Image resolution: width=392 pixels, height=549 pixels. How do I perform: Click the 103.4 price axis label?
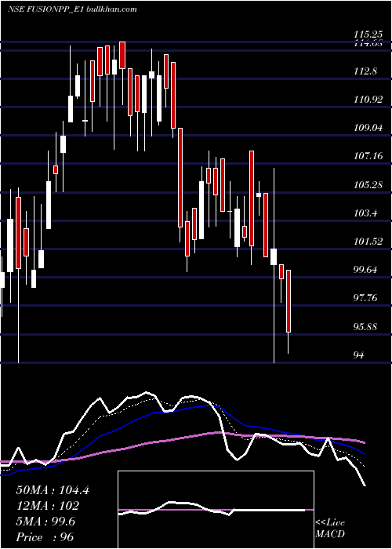tap(366, 213)
